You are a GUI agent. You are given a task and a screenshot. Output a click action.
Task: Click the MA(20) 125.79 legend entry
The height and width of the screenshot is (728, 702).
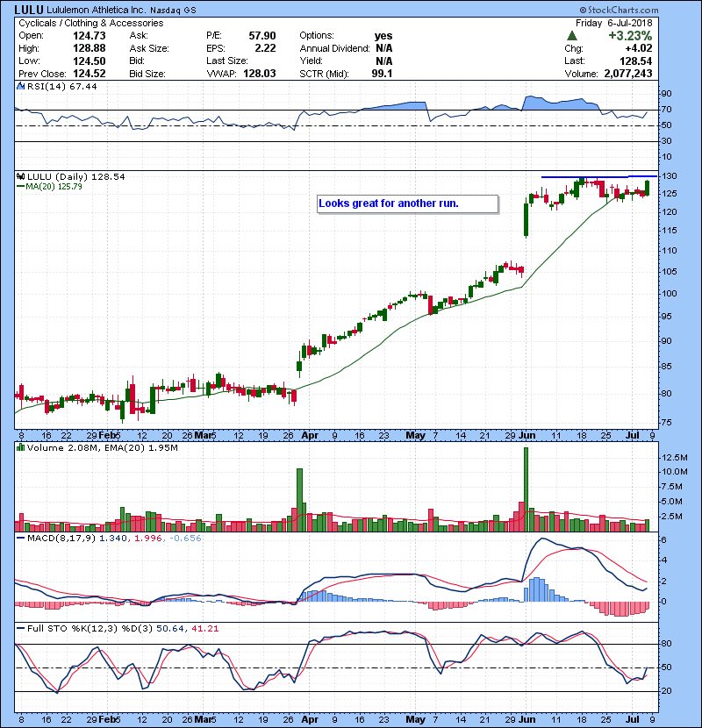(x=49, y=186)
